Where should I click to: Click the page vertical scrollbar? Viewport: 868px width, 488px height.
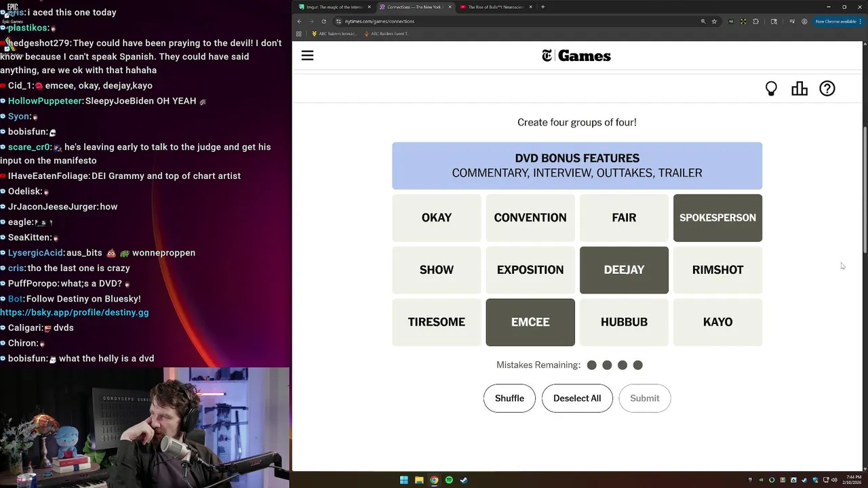(865, 190)
